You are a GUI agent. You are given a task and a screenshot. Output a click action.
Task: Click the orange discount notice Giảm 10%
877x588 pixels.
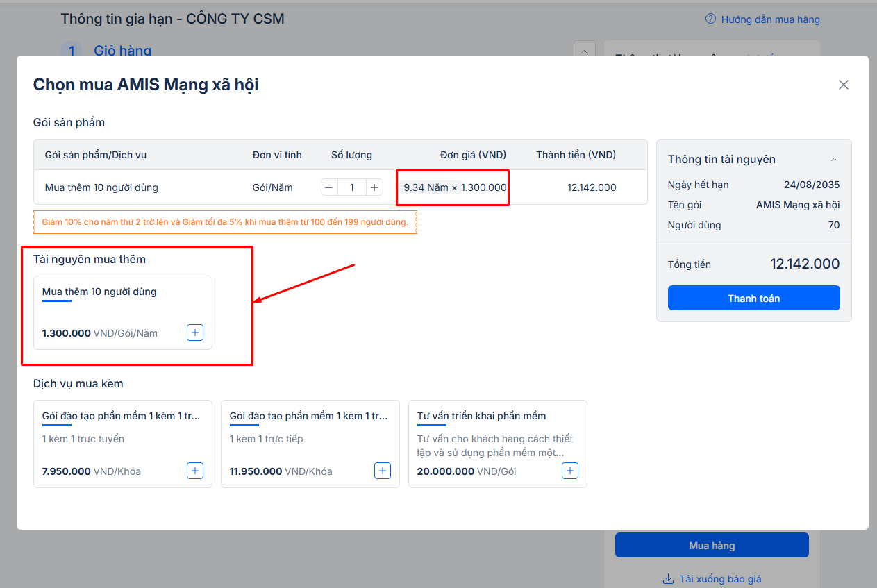pos(225,222)
